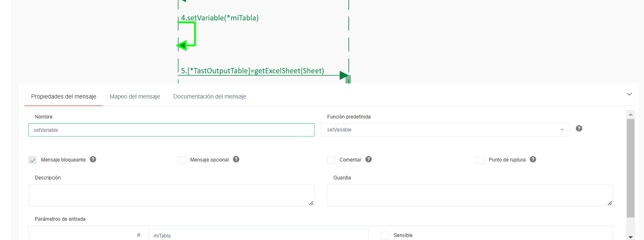
Task: Click help icon beside Comentar
Action: [x=368, y=159]
